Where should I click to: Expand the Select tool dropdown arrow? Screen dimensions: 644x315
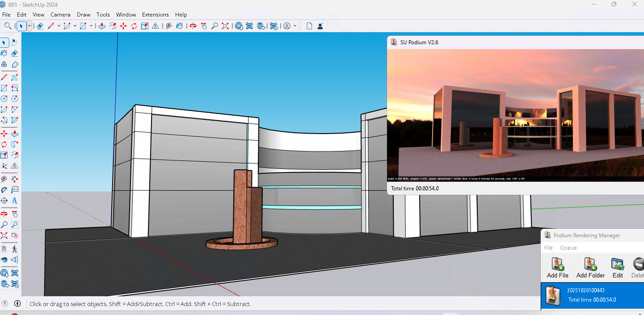point(29,26)
